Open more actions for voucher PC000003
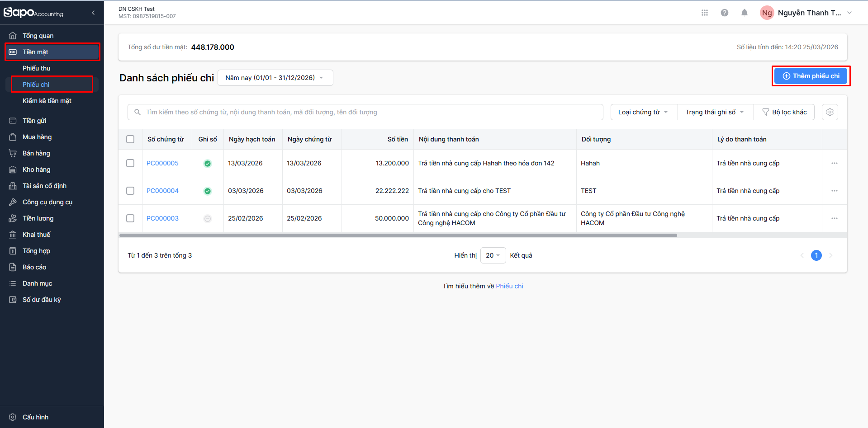 (834, 218)
